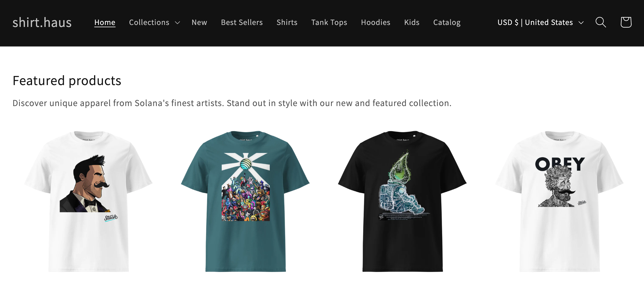Open the Shirts category link
The width and height of the screenshot is (644, 287).
point(287,22)
